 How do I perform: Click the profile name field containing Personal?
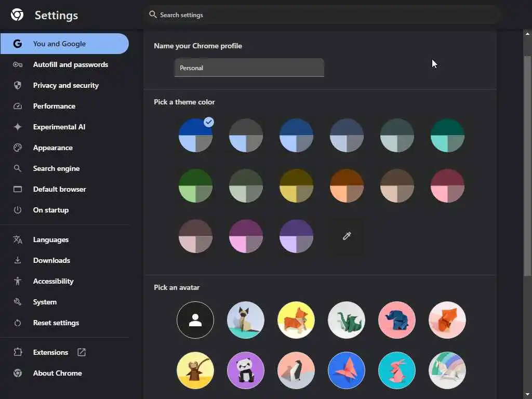coord(249,68)
